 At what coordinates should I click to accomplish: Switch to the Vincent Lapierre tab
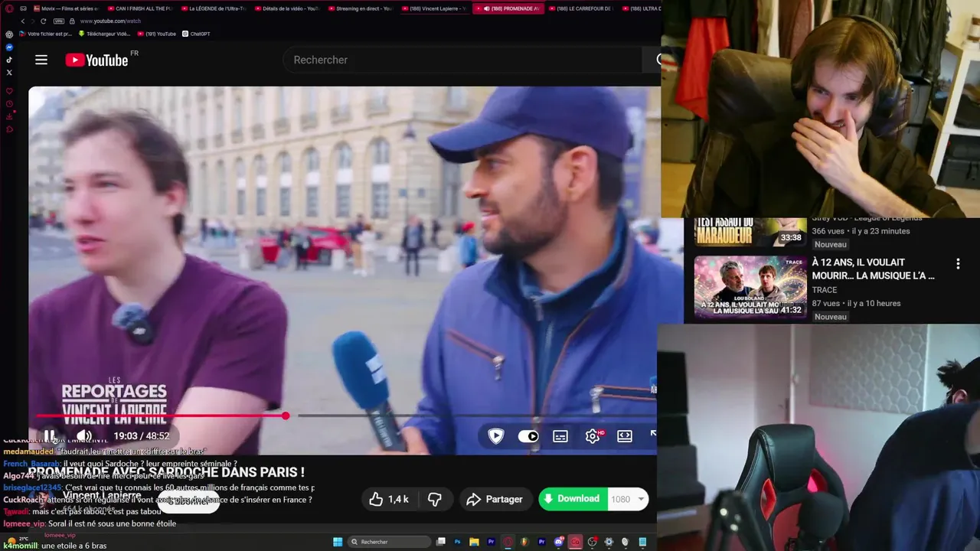[433, 8]
